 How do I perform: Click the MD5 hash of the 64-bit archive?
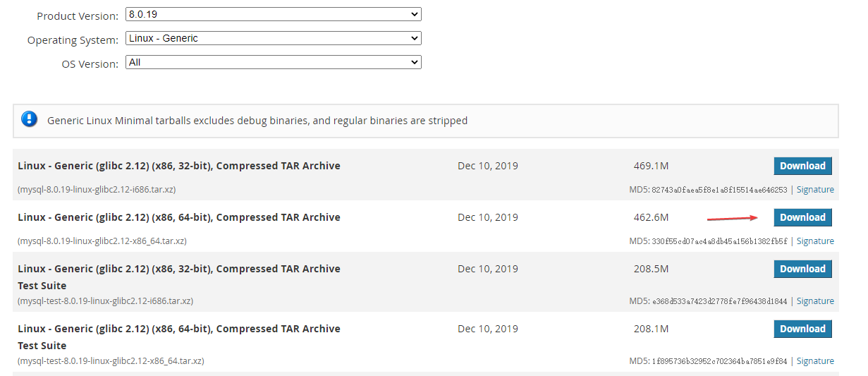tap(718, 241)
